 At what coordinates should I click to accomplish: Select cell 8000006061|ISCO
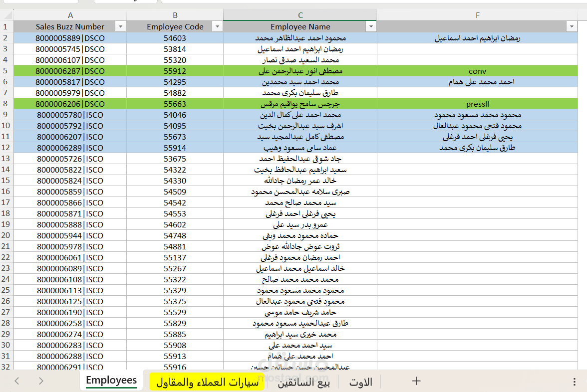point(70,257)
